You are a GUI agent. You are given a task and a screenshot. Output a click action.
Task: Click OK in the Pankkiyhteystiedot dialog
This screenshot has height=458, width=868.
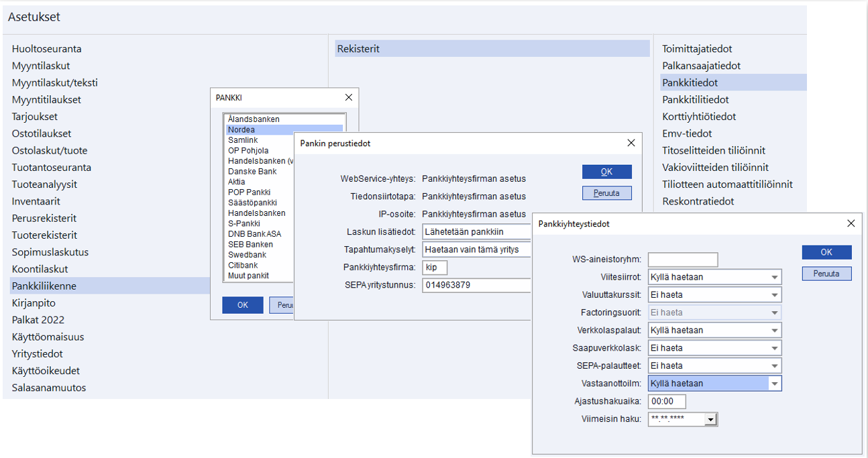coord(826,252)
